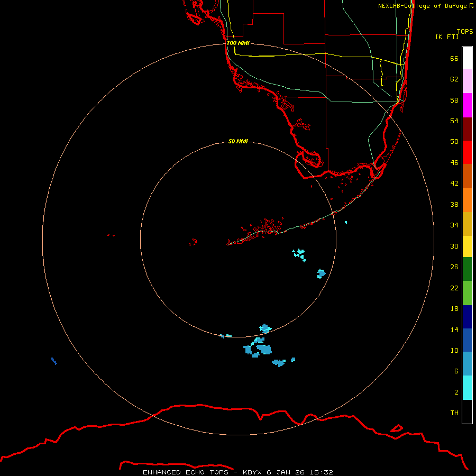Click the light blue legend swatch
Image resolution: width=476 pixels, height=476 pixels.
pos(467,364)
